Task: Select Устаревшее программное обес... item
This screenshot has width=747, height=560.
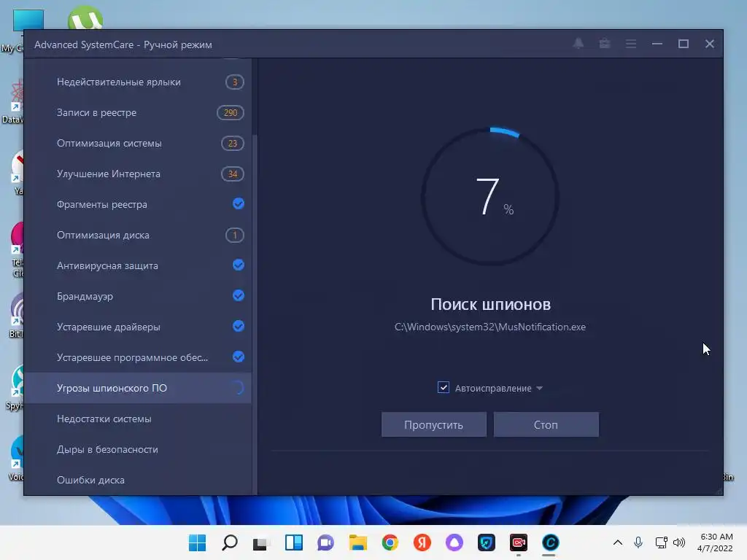Action: point(138,357)
